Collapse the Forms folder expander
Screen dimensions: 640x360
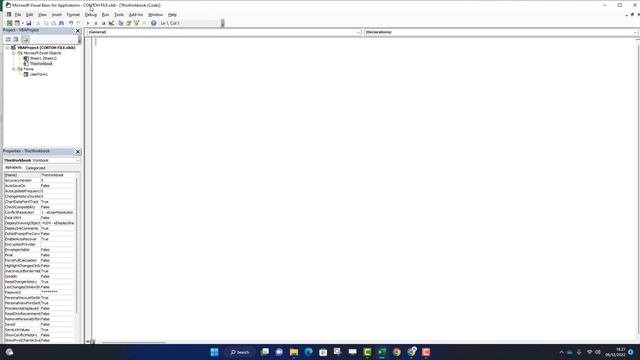pyautogui.click(x=13, y=69)
